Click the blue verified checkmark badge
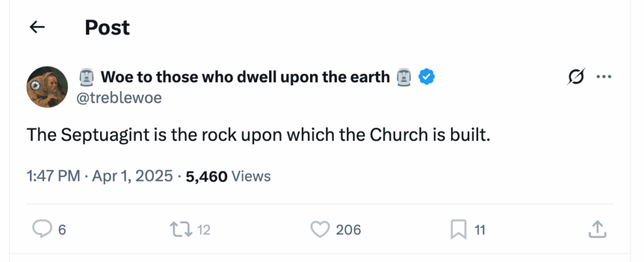Viewport: 644px width, 262px height. click(428, 77)
